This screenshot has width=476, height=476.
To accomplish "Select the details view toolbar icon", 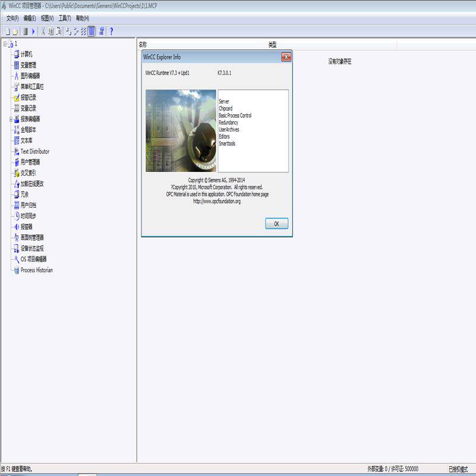I will click(92, 32).
